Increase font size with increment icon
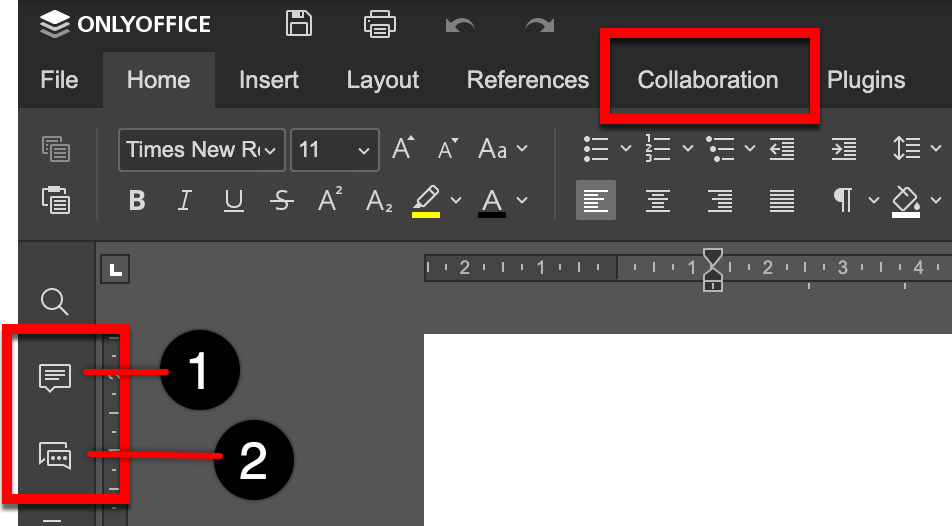Image resolution: width=952 pixels, height=526 pixels. click(x=403, y=149)
